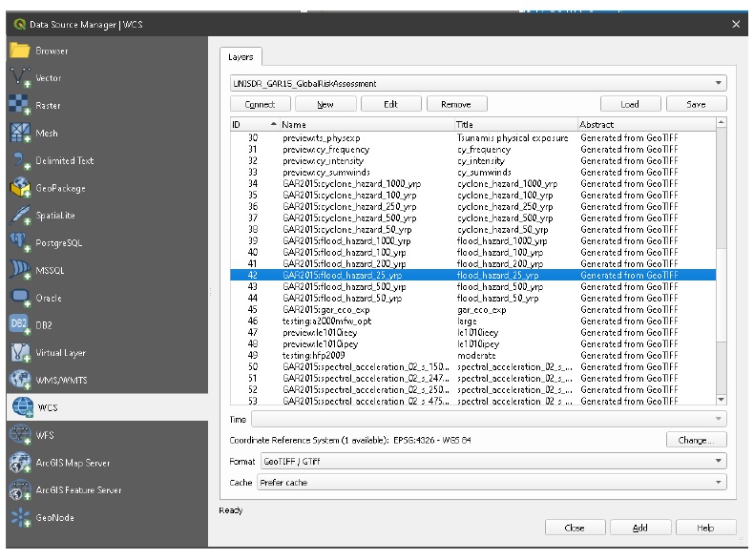
Task: Click the Change... CRS button
Action: pos(697,440)
